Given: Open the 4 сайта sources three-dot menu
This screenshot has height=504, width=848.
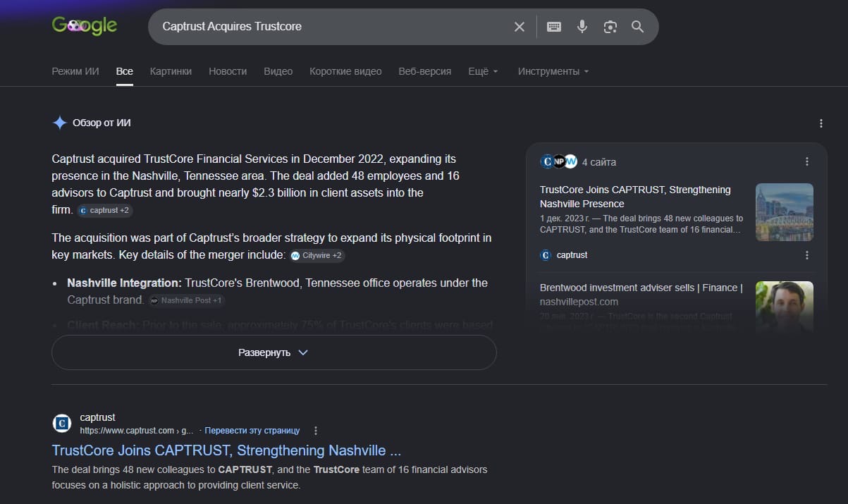Looking at the screenshot, I should (x=807, y=161).
